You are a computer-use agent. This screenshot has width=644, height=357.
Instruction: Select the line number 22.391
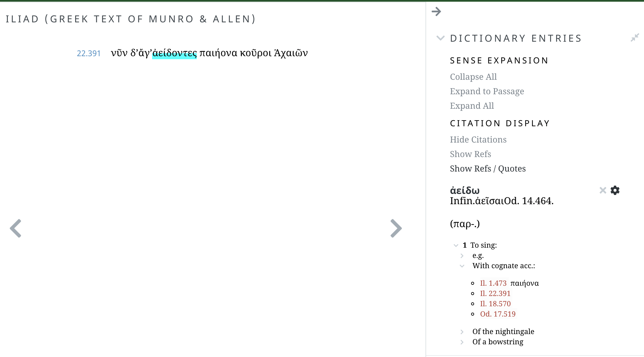pos(89,53)
